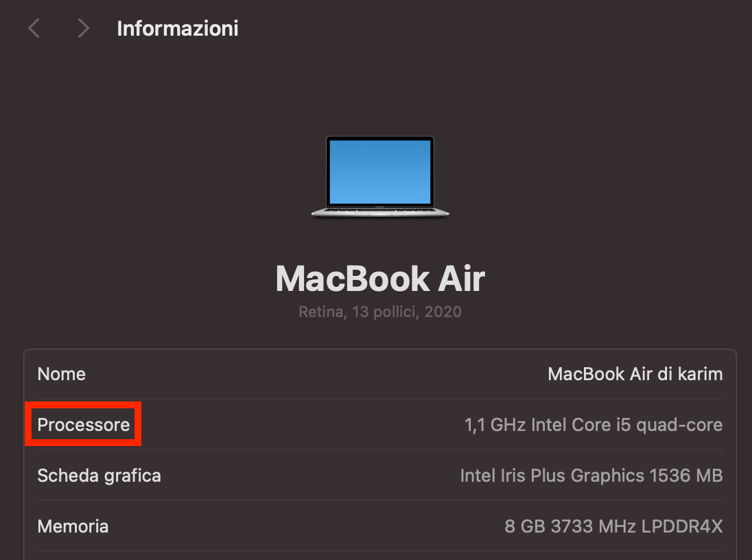Viewport: 752px width, 560px height.
Task: Select the Scheda grafica row
Action: 99,475
